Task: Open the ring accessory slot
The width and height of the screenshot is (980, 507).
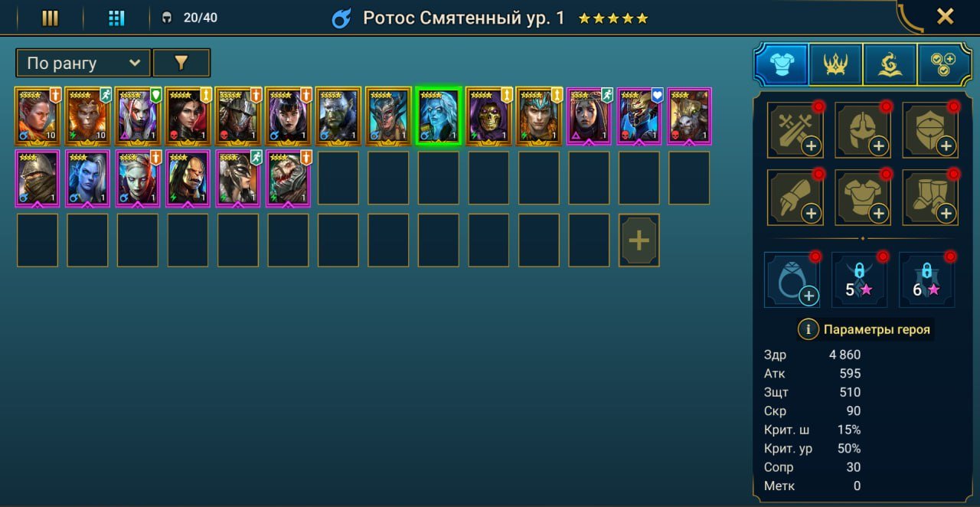Action: coord(792,280)
